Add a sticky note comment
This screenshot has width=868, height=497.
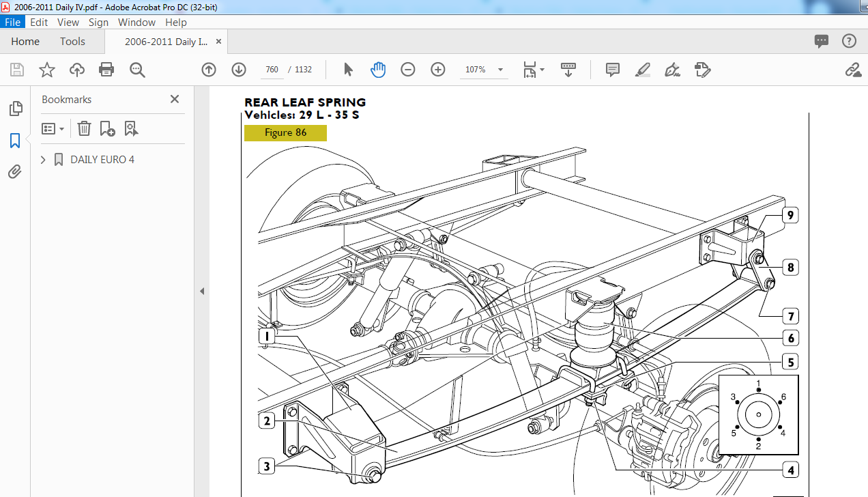coord(613,70)
